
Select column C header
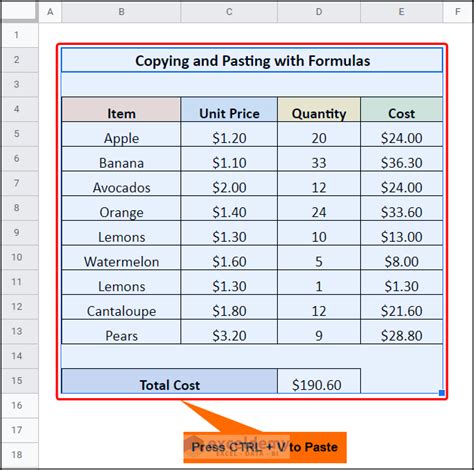point(229,12)
